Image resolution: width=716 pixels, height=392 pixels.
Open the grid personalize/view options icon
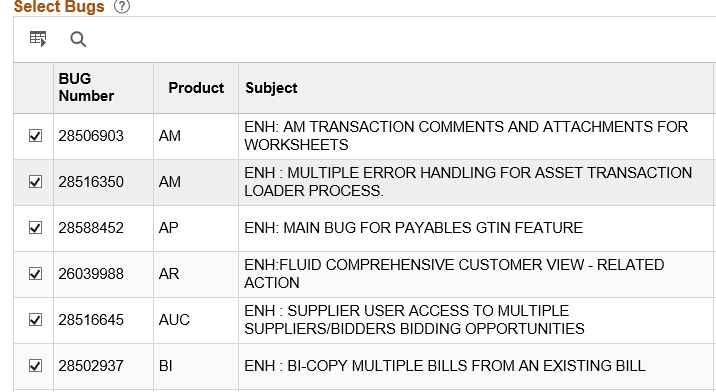click(38, 39)
